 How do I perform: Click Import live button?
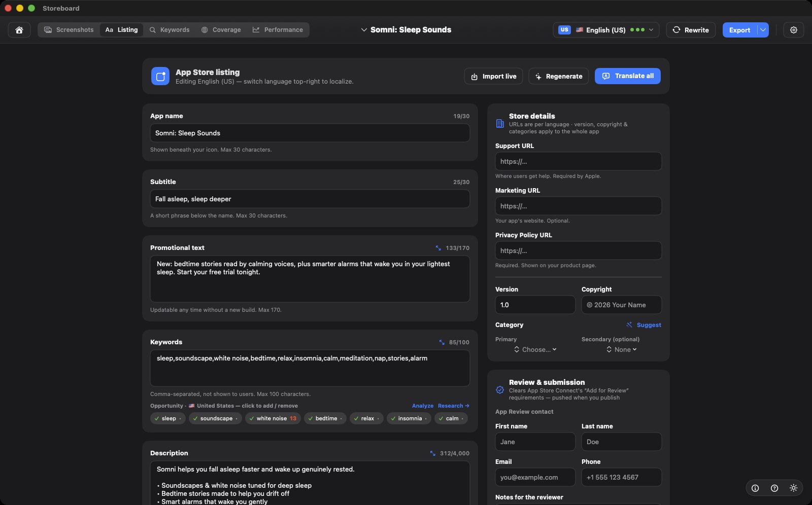click(x=493, y=76)
